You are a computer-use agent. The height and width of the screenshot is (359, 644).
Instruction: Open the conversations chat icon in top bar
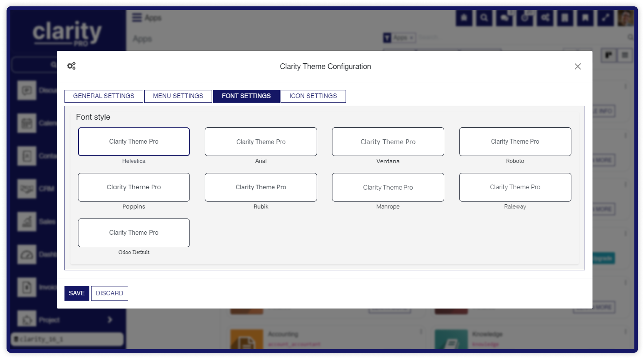(504, 18)
